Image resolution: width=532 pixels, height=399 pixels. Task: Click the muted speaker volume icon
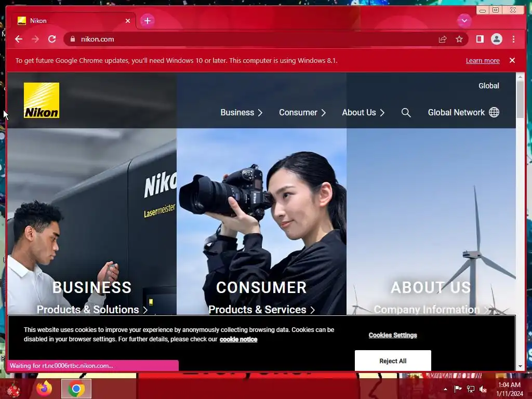click(x=483, y=389)
